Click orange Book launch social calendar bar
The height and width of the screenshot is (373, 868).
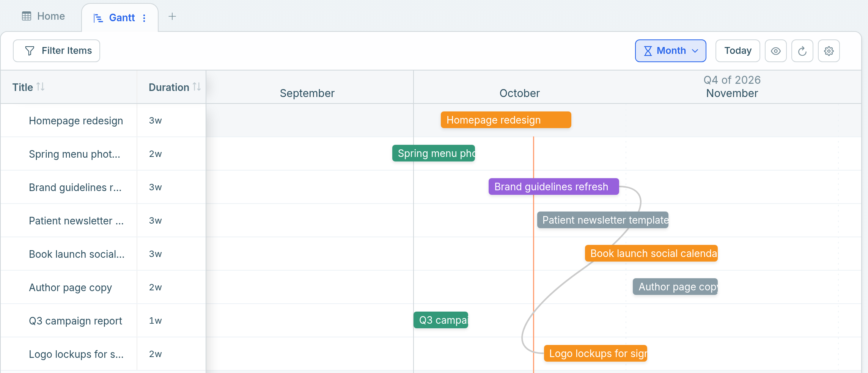pos(651,253)
